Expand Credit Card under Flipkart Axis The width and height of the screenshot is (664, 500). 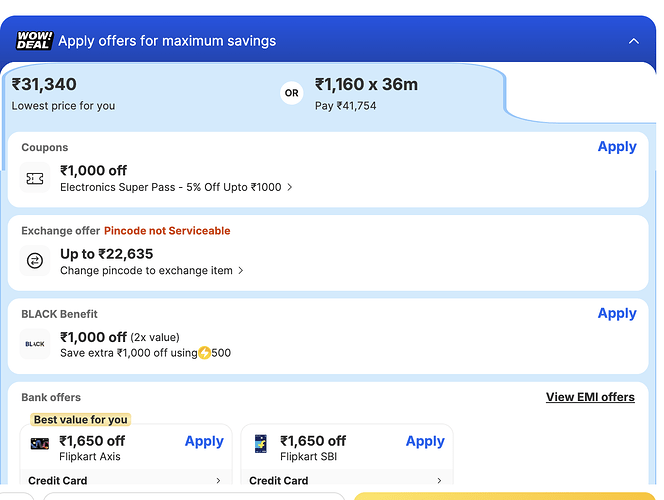coord(218,481)
